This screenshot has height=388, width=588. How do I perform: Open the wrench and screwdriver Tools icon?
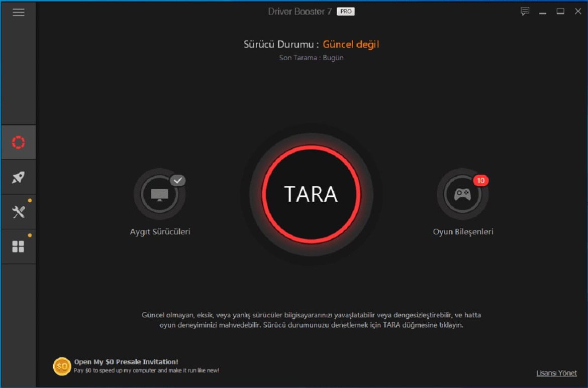[x=19, y=212]
